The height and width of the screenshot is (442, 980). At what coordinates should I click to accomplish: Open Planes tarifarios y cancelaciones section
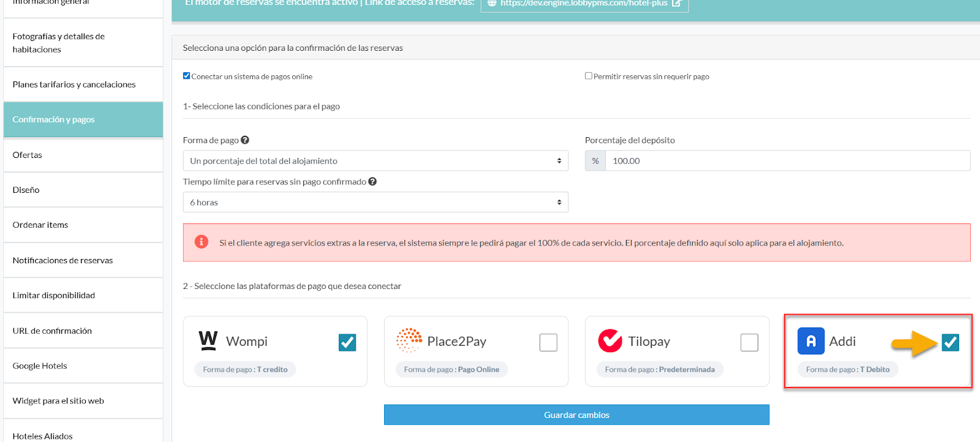click(x=74, y=84)
